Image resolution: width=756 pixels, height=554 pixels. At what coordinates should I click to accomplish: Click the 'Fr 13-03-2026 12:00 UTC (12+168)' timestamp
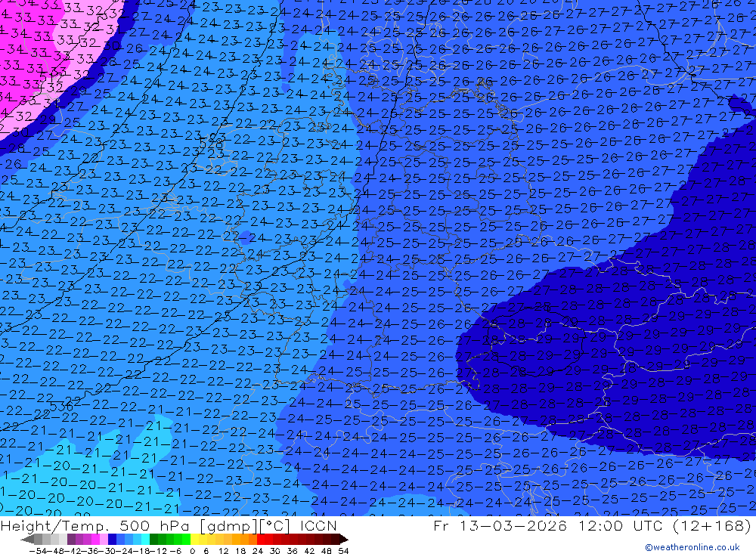click(592, 525)
